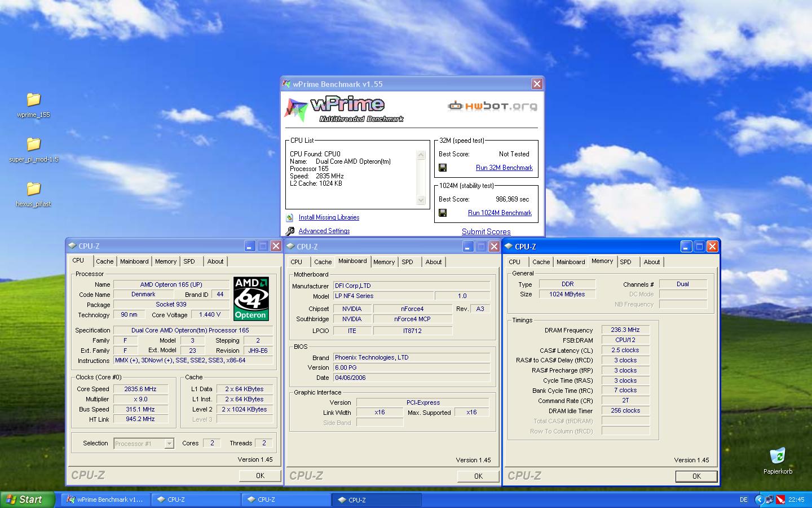Click the Core Speed 2835.6 MHz field
Image resolution: width=812 pixels, height=508 pixels.
pos(141,389)
